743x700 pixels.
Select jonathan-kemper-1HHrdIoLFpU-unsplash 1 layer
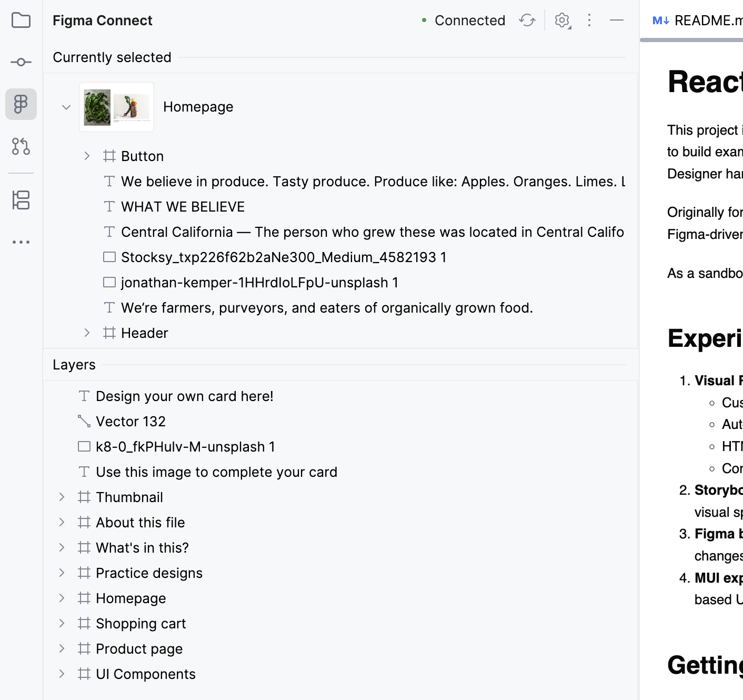259,283
